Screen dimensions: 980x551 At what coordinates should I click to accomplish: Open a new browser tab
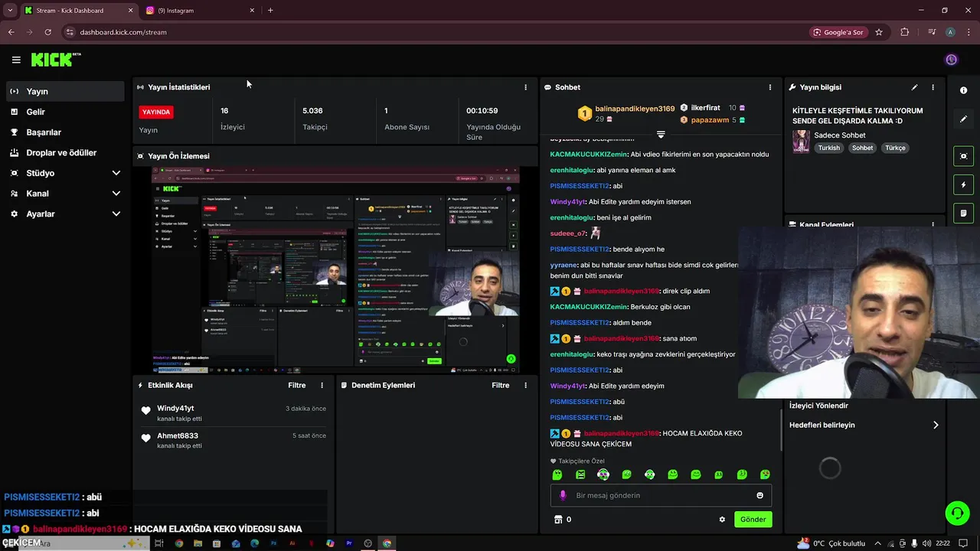click(270, 11)
